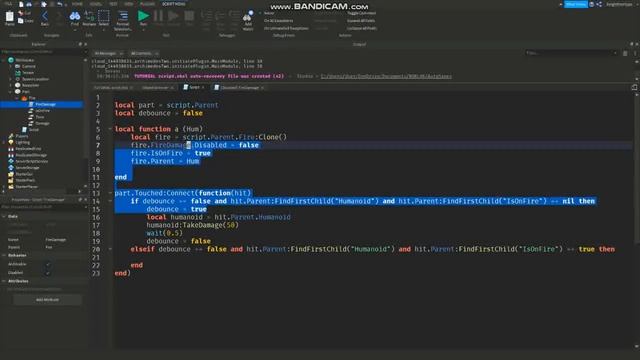Collapse the Part tree node arrow
Image resolution: width=640 pixels, height=360 pixels.
[10, 92]
